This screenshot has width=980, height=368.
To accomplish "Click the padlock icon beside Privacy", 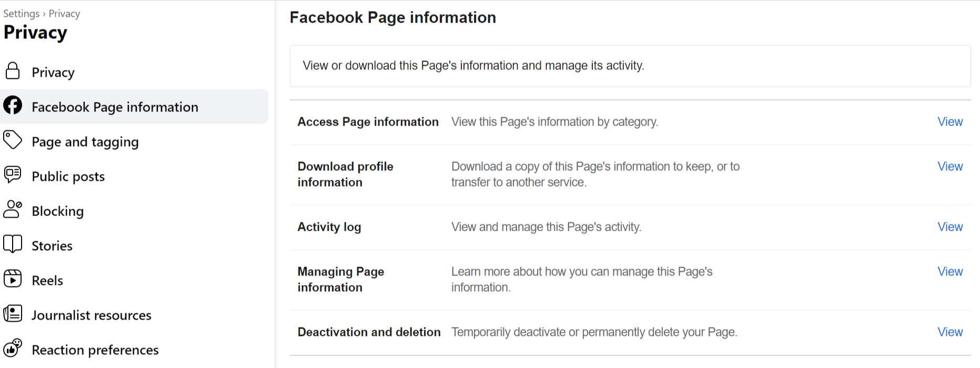I will click(13, 71).
